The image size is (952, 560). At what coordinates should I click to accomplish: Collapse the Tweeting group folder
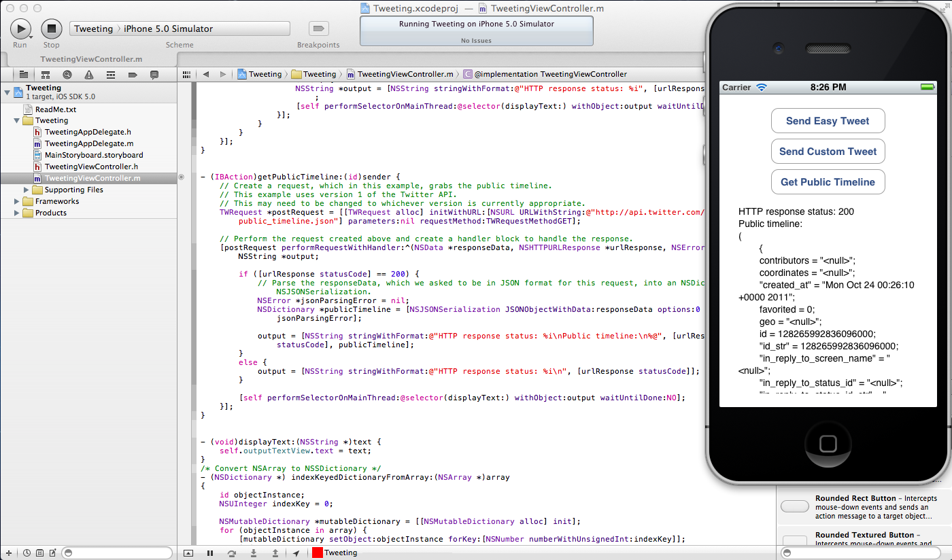[17, 120]
